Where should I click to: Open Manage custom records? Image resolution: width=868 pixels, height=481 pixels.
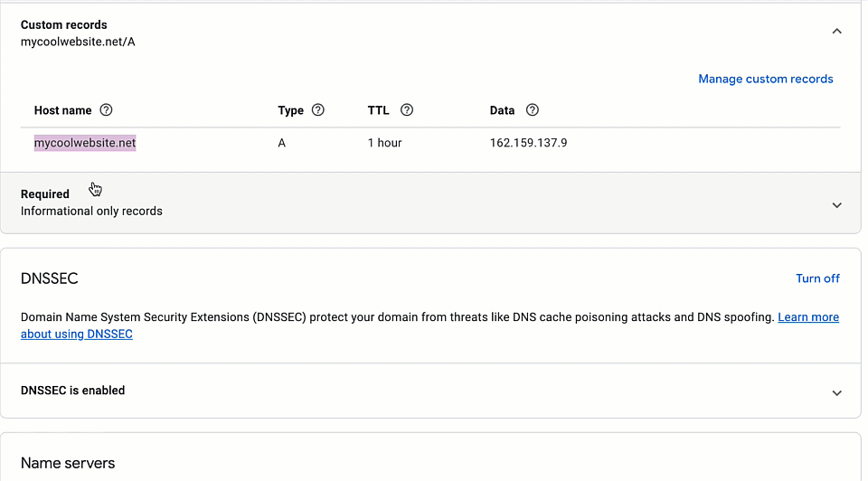coord(765,80)
